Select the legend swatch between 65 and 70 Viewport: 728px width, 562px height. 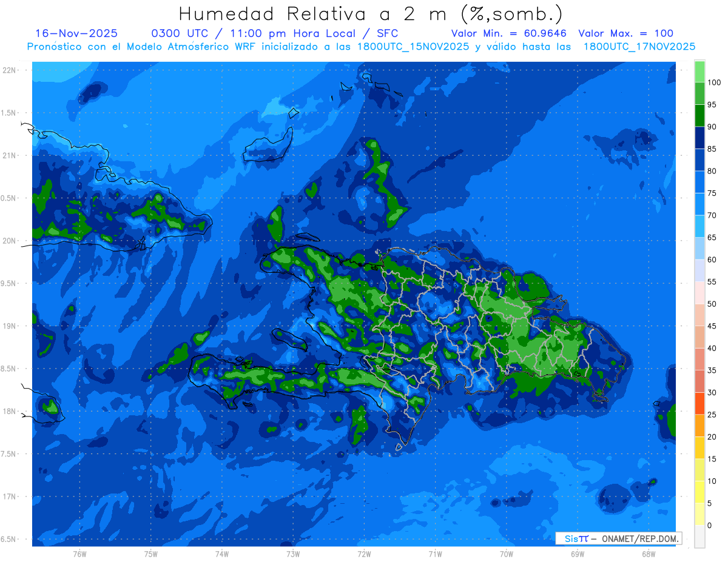[x=699, y=226]
